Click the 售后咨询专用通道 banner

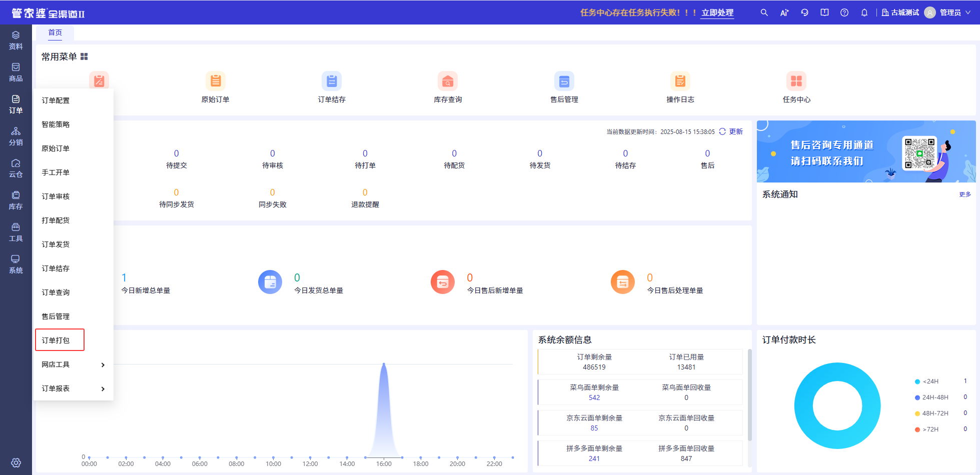click(x=866, y=151)
